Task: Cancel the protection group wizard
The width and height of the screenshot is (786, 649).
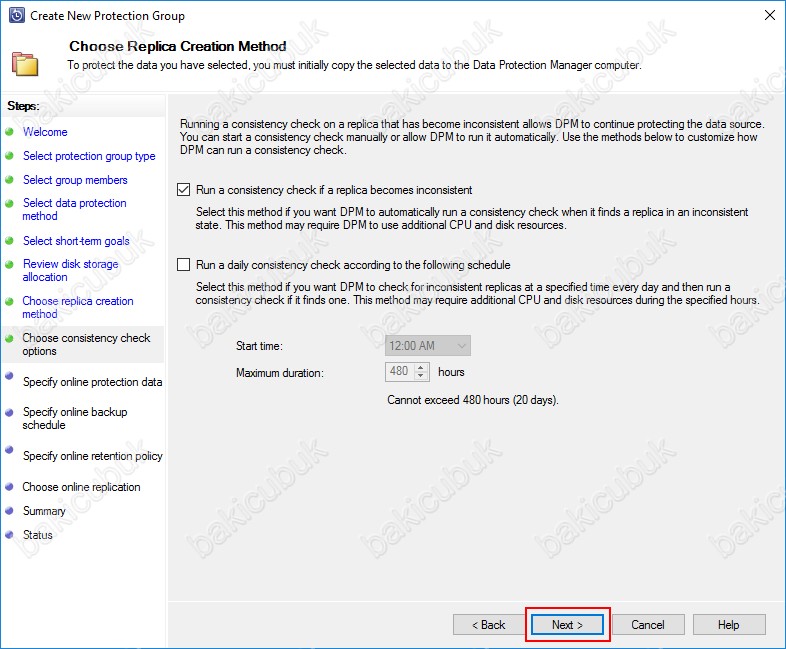Action: pyautogui.click(x=648, y=625)
